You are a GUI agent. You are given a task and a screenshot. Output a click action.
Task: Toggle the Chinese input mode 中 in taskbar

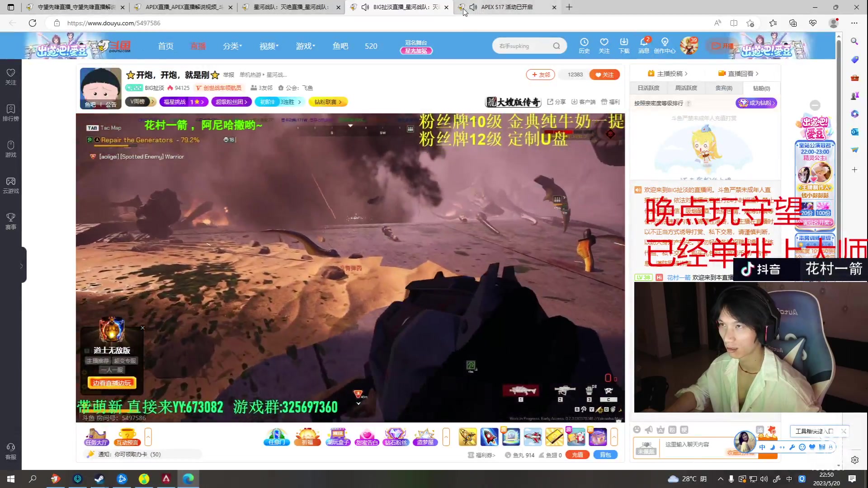[x=789, y=479]
